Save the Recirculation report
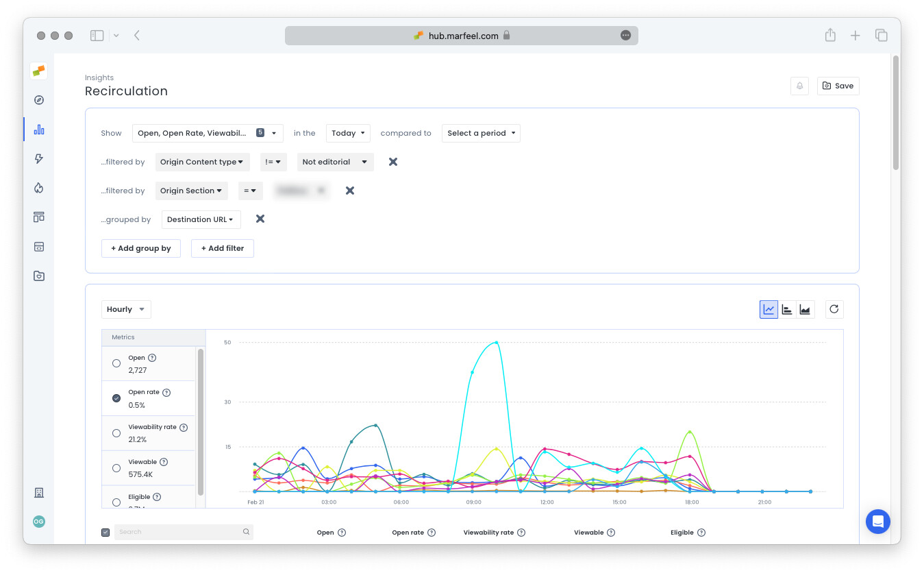 point(838,86)
